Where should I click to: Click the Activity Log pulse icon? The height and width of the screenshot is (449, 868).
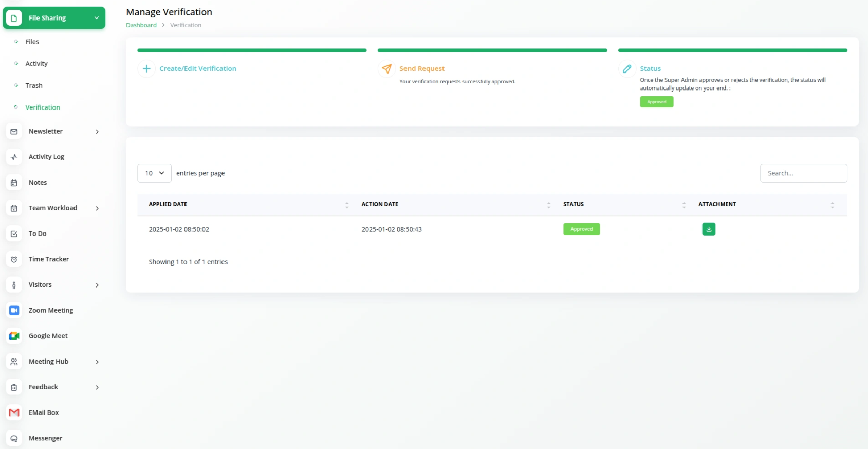pos(14,157)
